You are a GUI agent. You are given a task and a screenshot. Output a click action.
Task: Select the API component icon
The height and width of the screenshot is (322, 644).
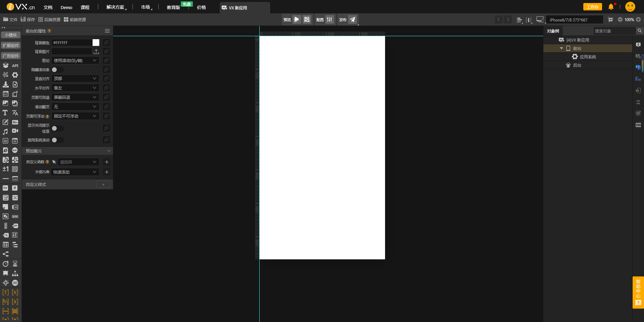tap(15, 66)
